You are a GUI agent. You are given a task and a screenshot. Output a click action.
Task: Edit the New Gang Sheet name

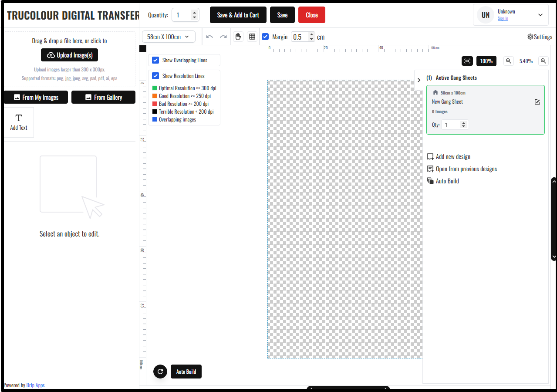[537, 102]
